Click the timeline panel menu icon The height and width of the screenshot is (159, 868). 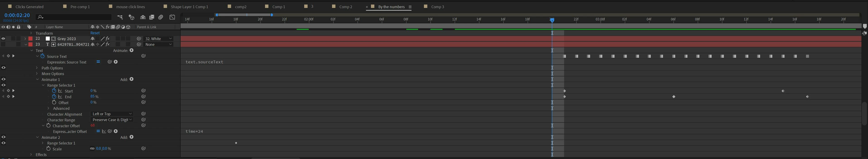pyautogui.click(x=410, y=7)
